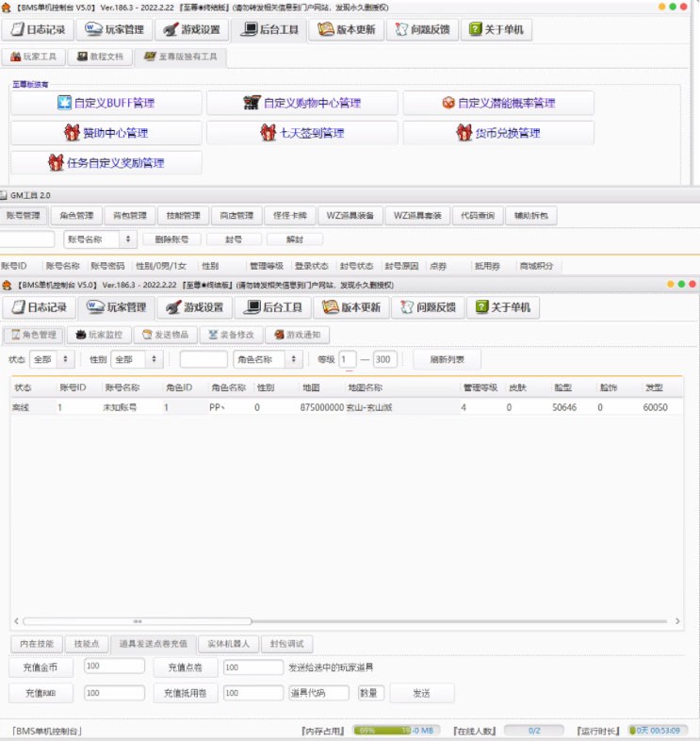Click 解封 in GM工具 window
The width and height of the screenshot is (700, 741).
tap(295, 239)
